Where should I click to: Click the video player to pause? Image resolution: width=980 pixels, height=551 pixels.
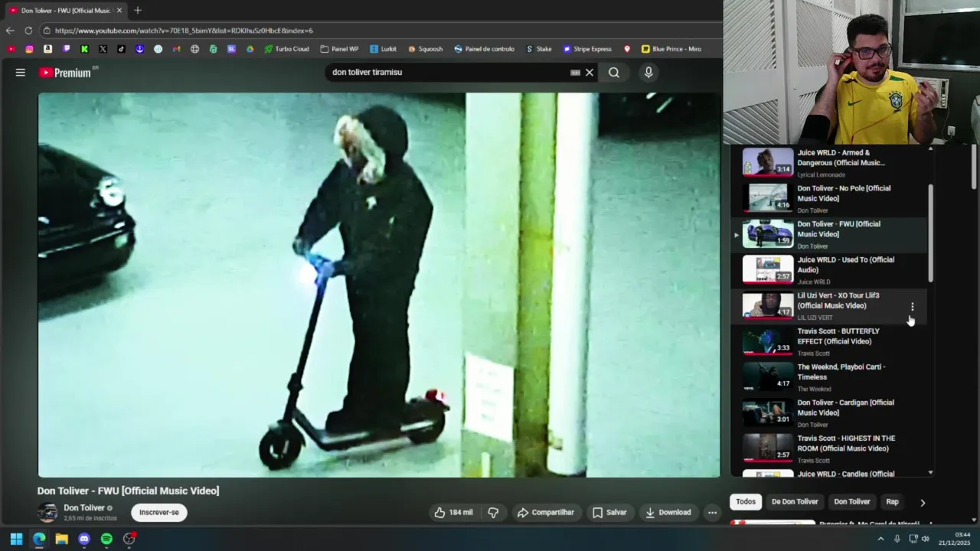[379, 285]
